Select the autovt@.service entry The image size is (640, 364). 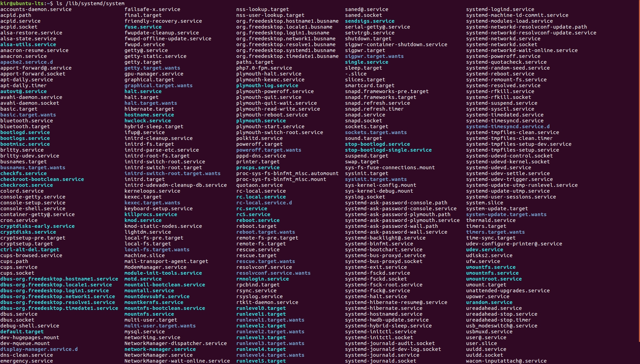23,91
